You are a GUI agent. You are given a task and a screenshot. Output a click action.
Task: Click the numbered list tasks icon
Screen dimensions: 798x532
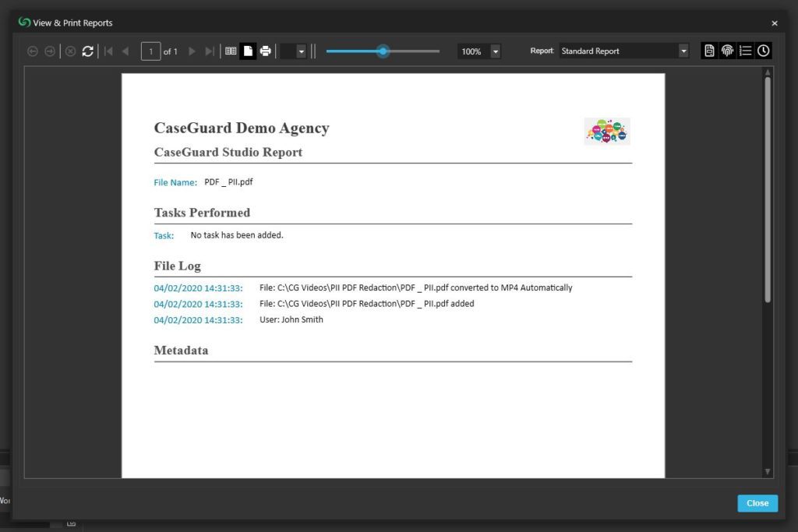pos(746,51)
